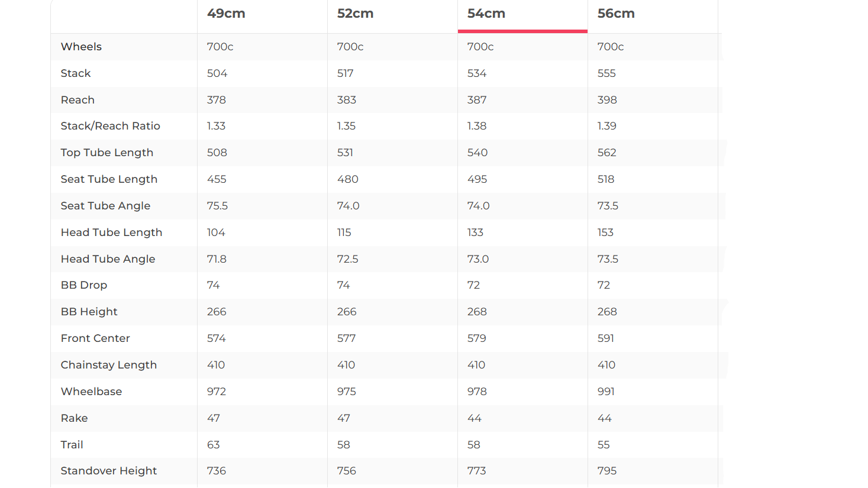Click the 54cm Stack value 534
Image resolution: width=868 pixels, height=488 pixels.
coord(476,73)
